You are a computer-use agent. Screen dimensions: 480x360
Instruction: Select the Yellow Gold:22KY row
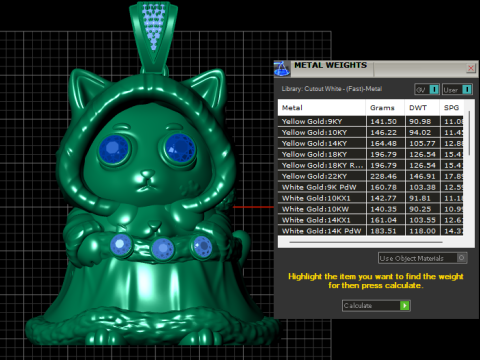370,176
